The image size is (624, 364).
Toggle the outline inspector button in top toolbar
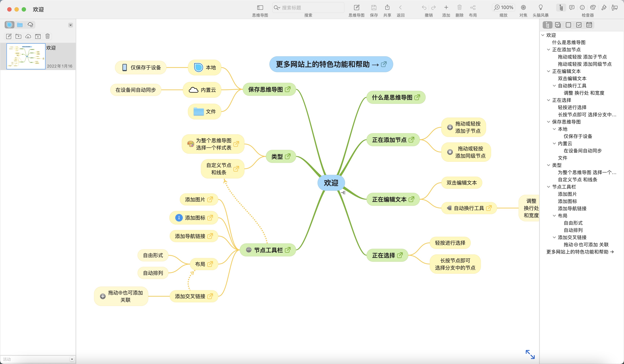pyautogui.click(x=561, y=8)
